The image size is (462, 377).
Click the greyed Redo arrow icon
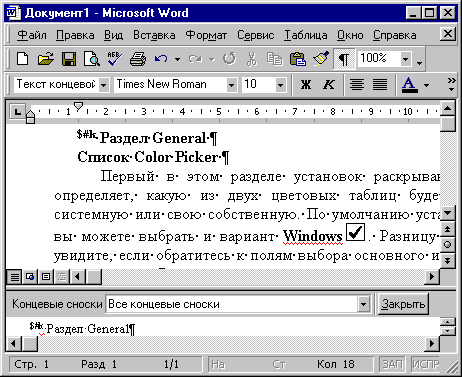(195, 59)
